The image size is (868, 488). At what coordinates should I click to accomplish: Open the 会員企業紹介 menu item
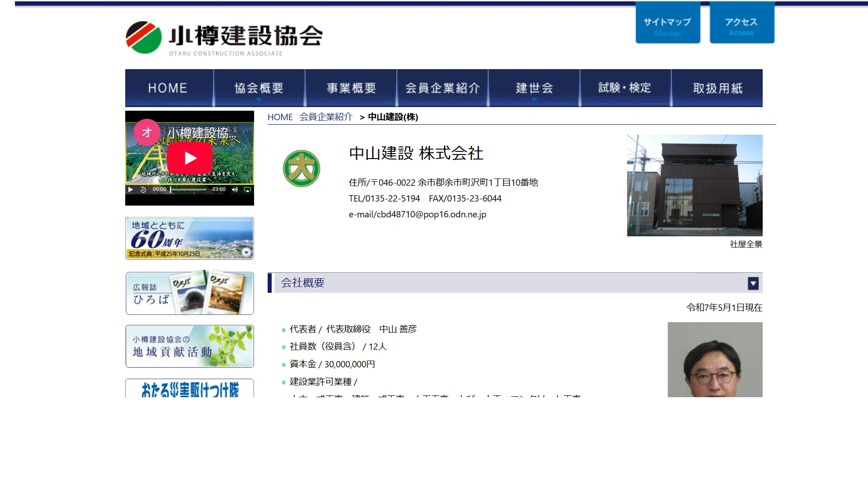click(443, 88)
